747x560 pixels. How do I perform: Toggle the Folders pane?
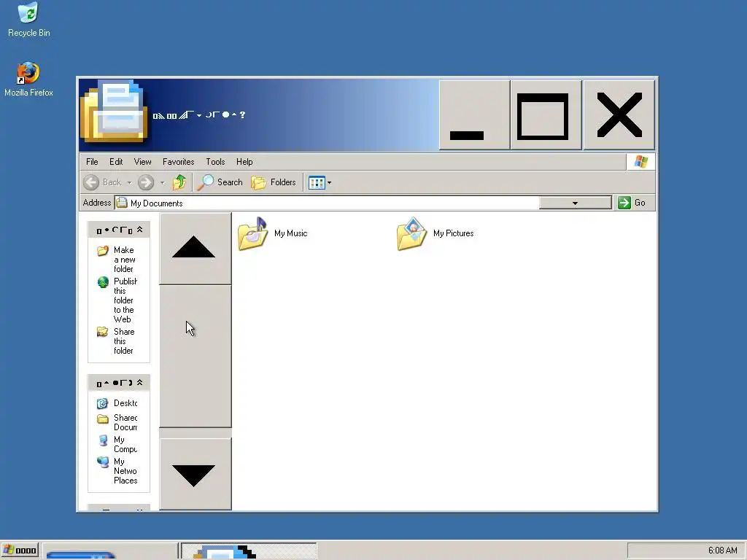pos(274,182)
